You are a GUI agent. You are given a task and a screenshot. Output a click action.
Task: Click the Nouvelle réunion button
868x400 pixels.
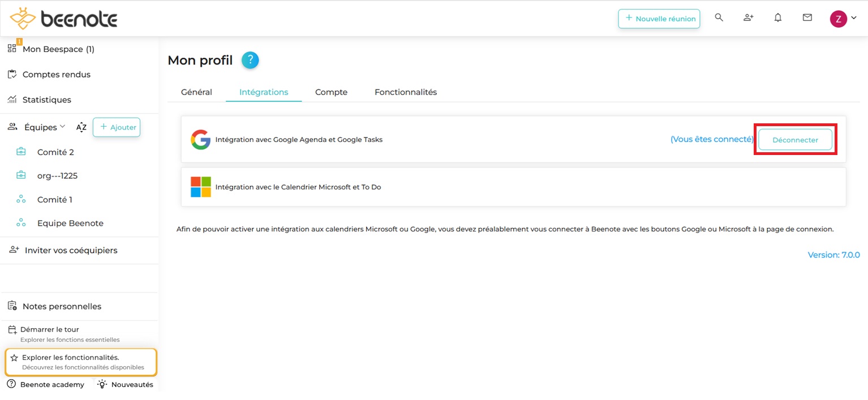659,18
